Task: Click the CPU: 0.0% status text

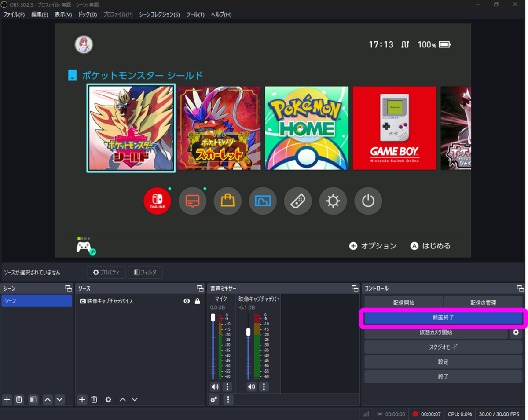Action: pyautogui.click(x=460, y=414)
